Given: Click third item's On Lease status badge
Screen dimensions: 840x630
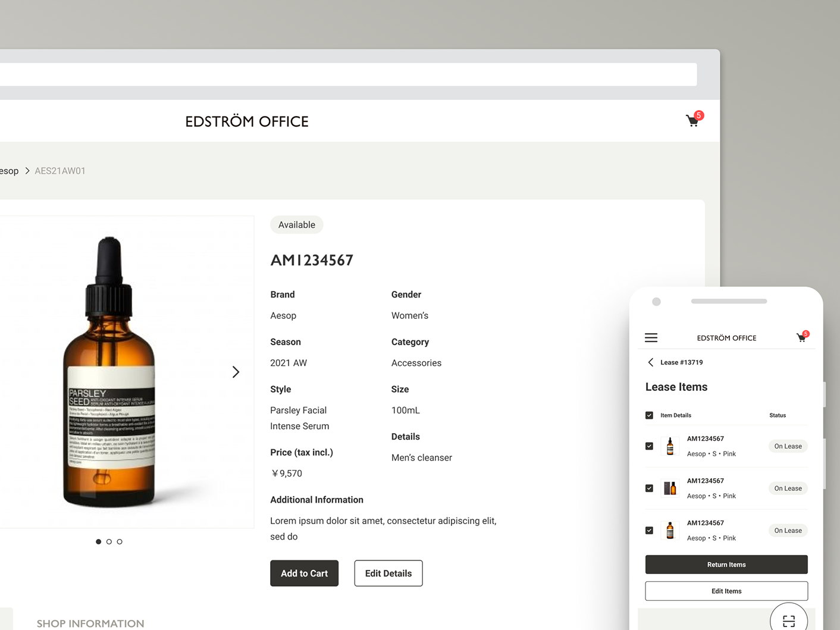Looking at the screenshot, I should (788, 531).
